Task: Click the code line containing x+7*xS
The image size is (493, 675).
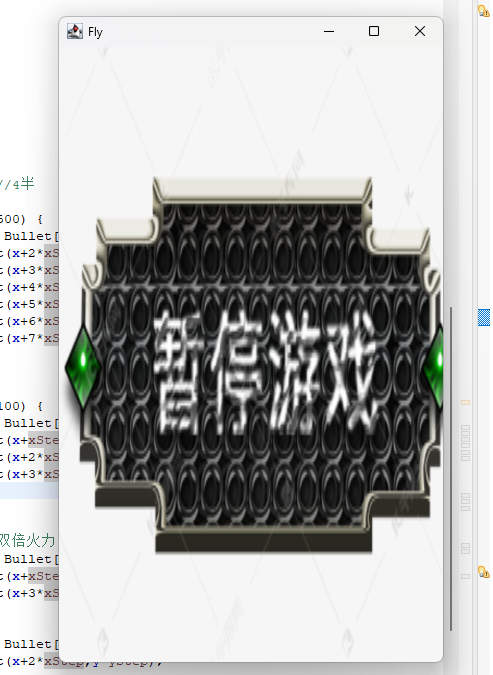Action: [29, 338]
